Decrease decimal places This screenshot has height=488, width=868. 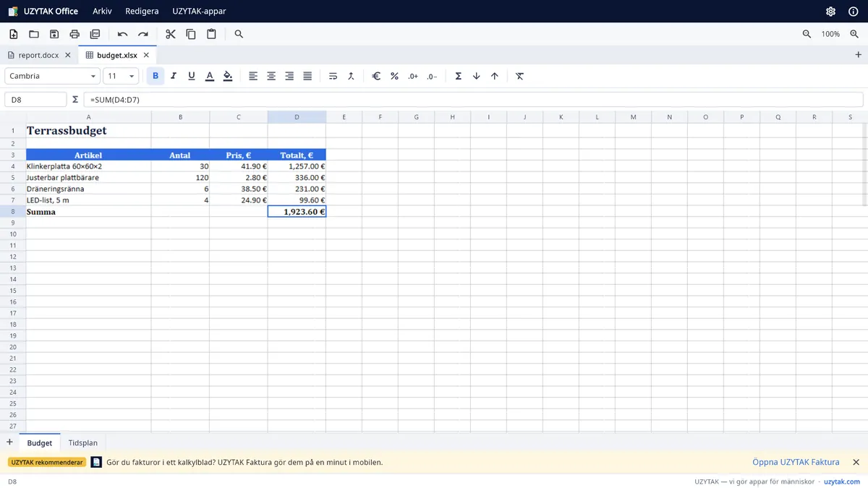[432, 76]
